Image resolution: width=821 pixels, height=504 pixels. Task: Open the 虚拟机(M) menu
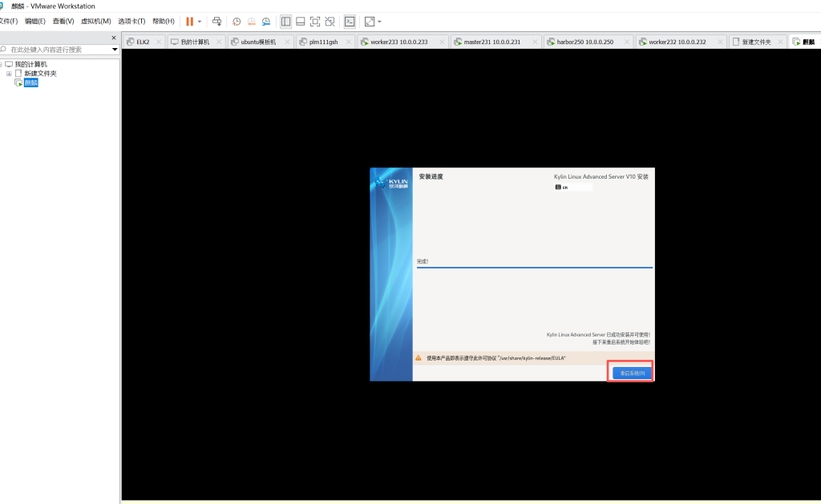click(x=95, y=21)
